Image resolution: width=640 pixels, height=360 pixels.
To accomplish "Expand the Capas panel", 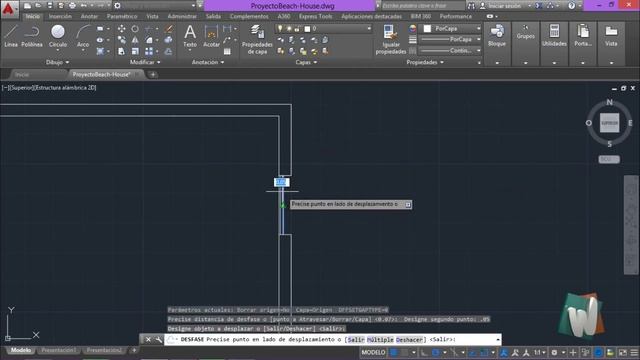I will 306,62.
